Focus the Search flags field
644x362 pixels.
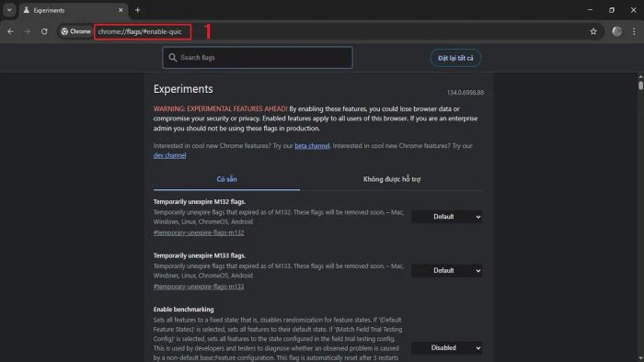point(257,57)
